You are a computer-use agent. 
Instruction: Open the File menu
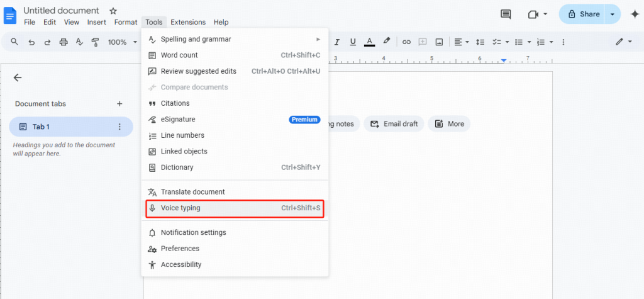30,22
